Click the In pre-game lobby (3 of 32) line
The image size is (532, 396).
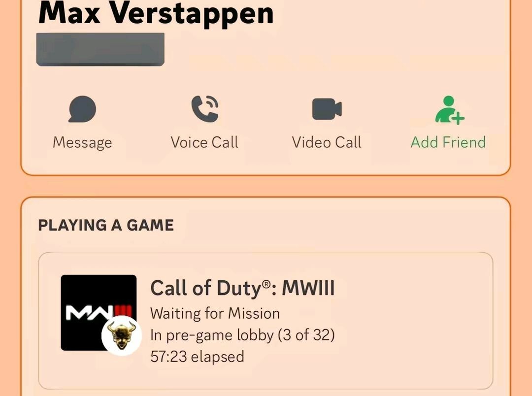pos(242,335)
